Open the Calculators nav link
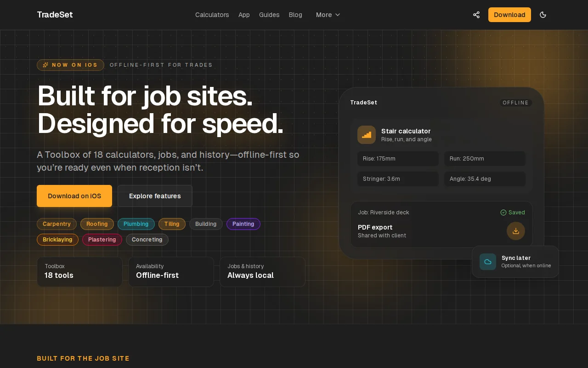 [x=212, y=15]
